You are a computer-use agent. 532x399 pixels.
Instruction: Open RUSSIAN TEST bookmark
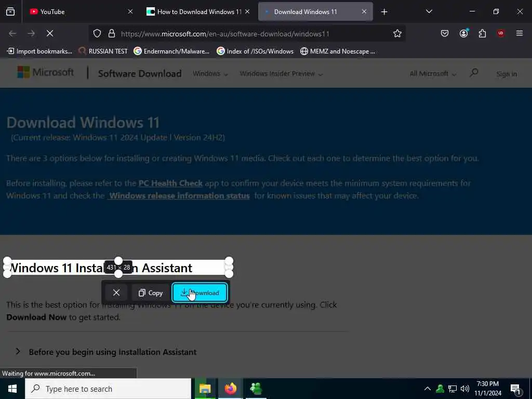(x=103, y=51)
